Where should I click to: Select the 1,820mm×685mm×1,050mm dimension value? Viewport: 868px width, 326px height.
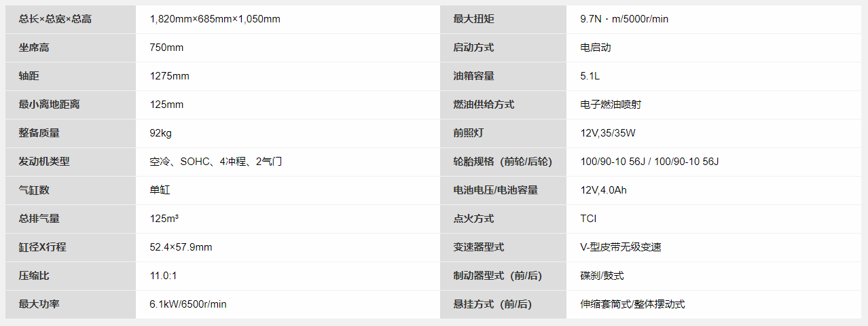point(215,19)
